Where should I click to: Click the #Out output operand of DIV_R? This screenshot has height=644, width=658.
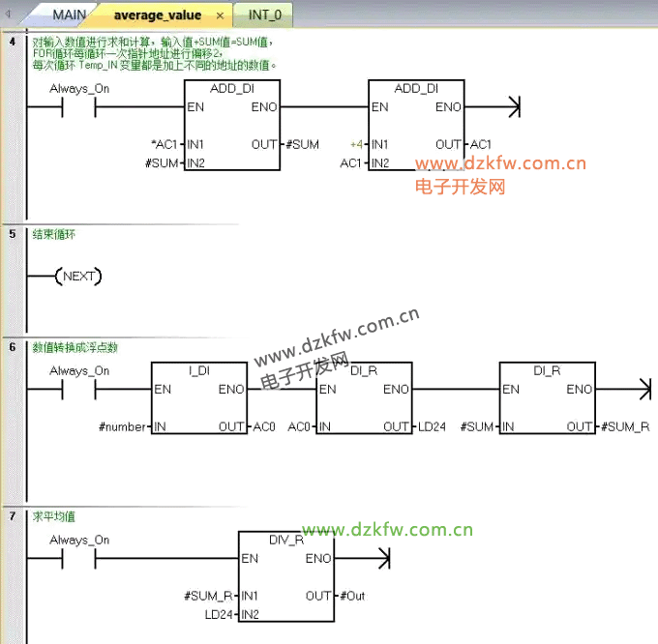(352, 597)
